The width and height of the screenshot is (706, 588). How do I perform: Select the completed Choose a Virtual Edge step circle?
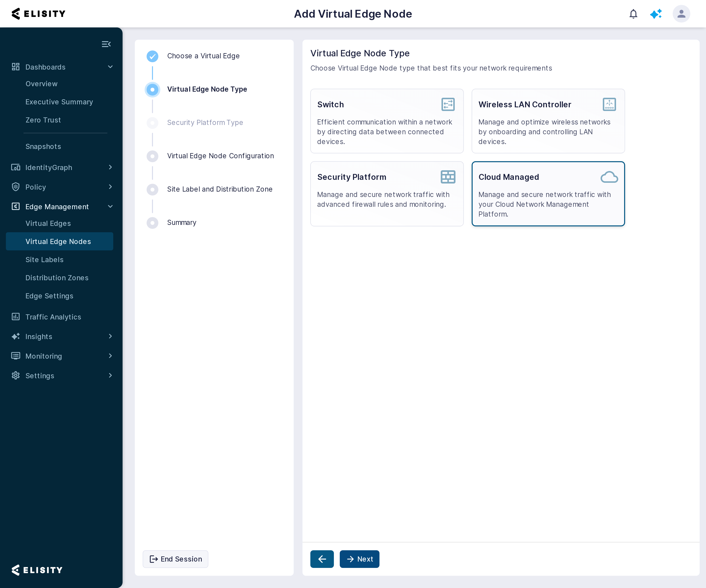[x=152, y=56]
